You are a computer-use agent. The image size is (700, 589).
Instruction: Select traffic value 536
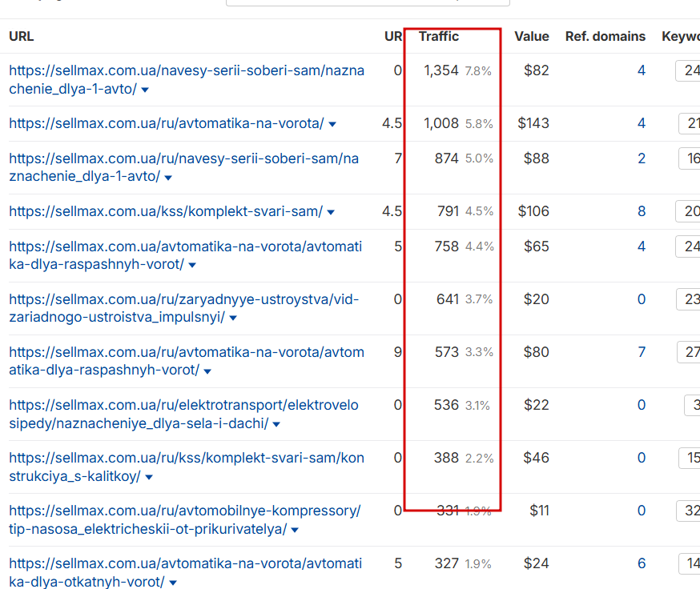(x=446, y=405)
